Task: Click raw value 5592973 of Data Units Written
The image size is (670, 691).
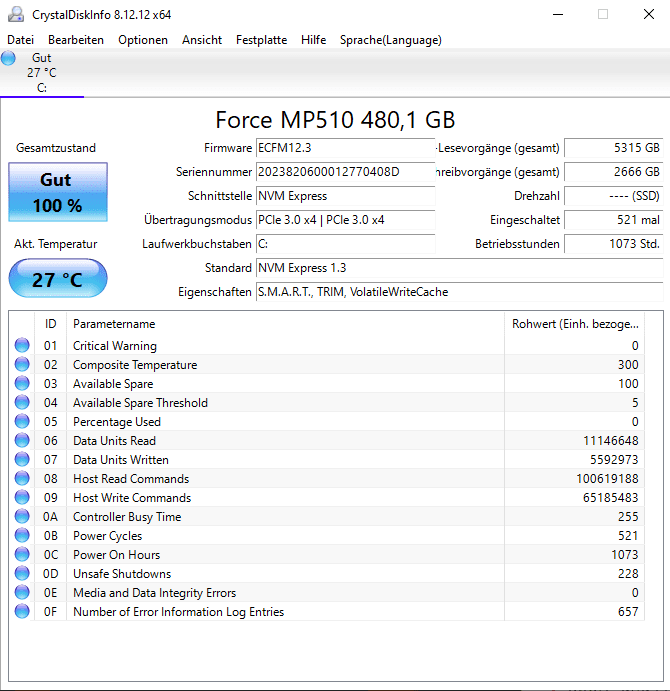Action: coord(614,460)
